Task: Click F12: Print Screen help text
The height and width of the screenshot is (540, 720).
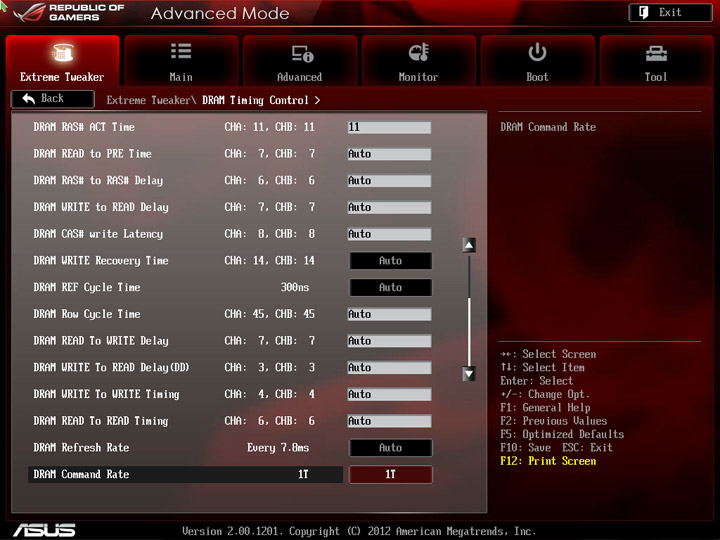Action: 548,461
